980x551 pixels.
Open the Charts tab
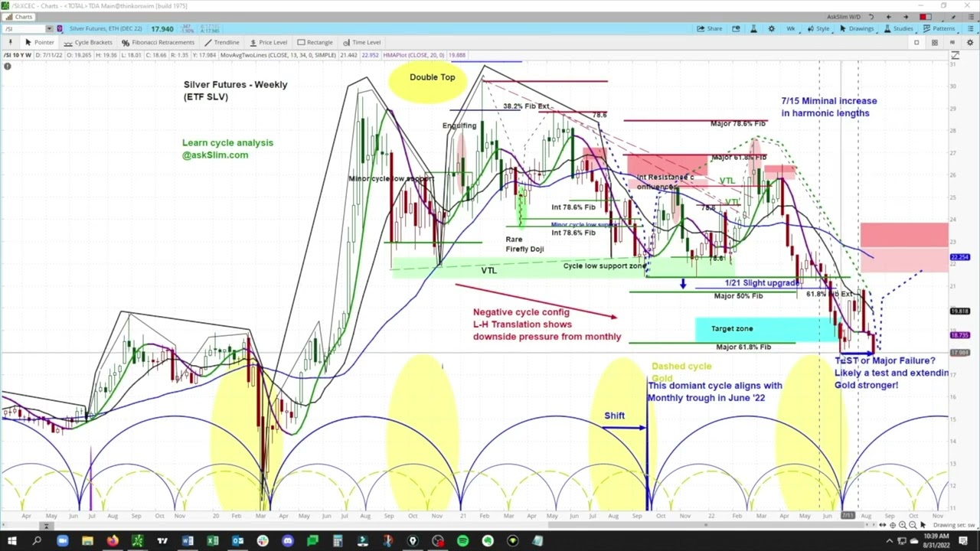pyautogui.click(x=19, y=17)
